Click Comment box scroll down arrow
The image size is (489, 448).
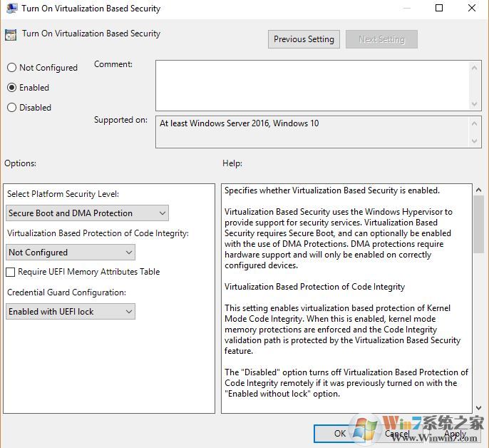[474, 104]
